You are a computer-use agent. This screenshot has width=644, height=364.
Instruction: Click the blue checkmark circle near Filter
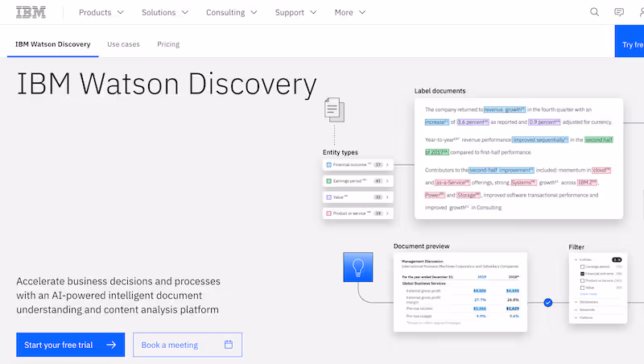pyautogui.click(x=548, y=303)
